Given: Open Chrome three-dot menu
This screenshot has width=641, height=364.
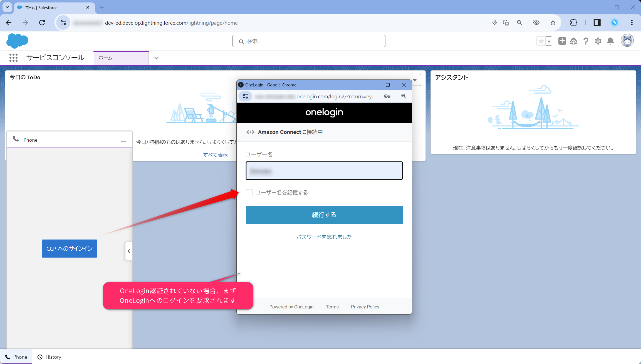Looking at the screenshot, I should coord(632,23).
